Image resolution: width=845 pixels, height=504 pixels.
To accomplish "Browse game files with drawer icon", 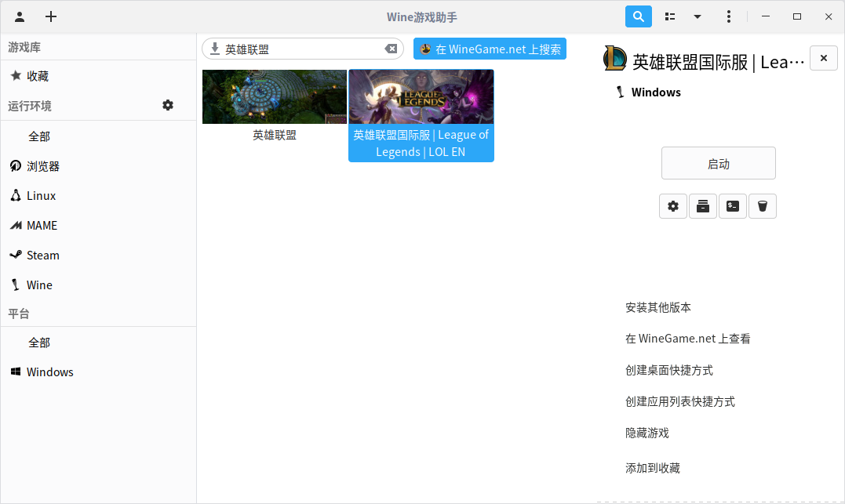I will coord(703,206).
